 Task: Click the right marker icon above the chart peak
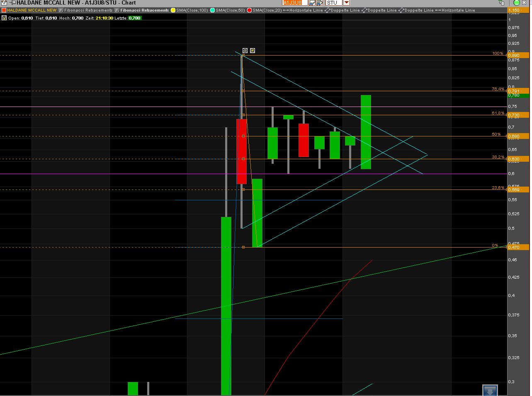coord(253,51)
